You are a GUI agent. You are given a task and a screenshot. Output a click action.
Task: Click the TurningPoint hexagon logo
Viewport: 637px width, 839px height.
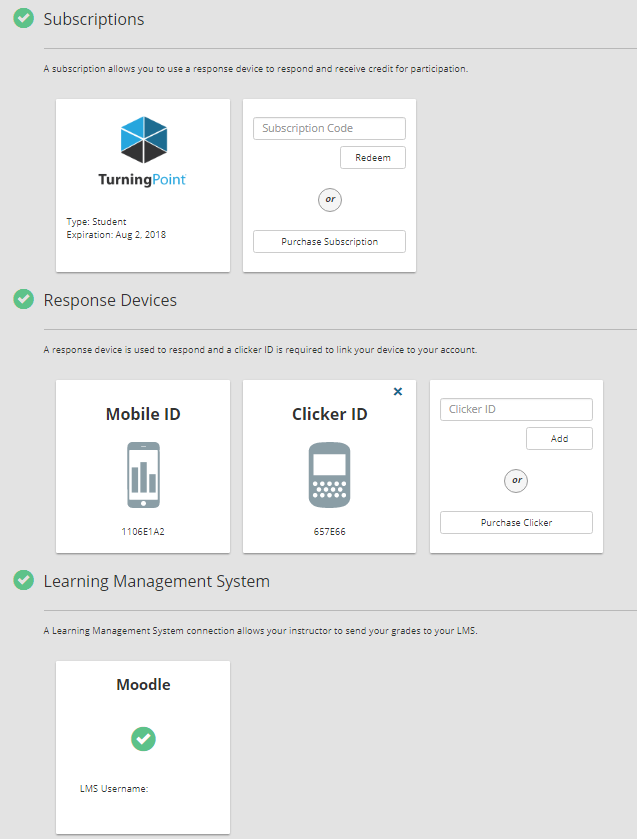(143, 140)
